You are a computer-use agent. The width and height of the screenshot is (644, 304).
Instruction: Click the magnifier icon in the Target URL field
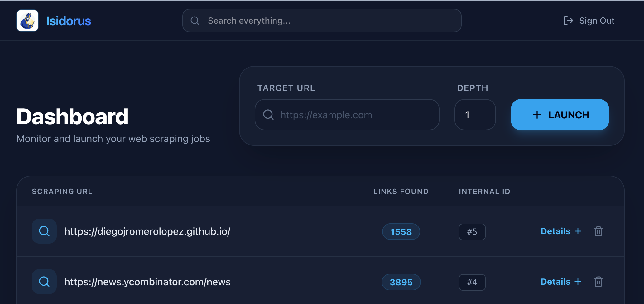coord(268,115)
